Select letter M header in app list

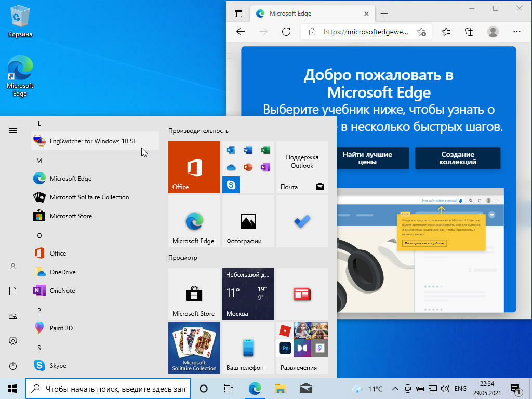tap(39, 161)
